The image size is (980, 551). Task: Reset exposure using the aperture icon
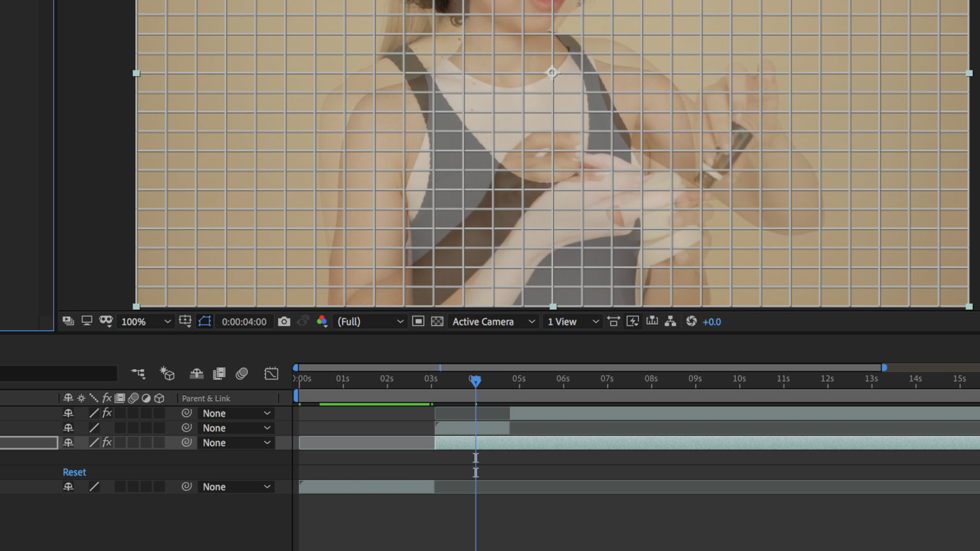point(691,322)
